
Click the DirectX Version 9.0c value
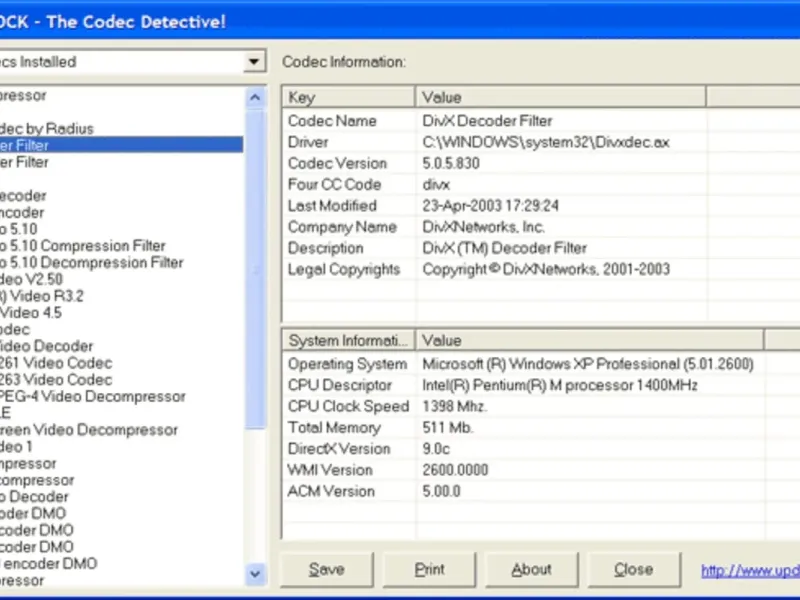tap(436, 449)
